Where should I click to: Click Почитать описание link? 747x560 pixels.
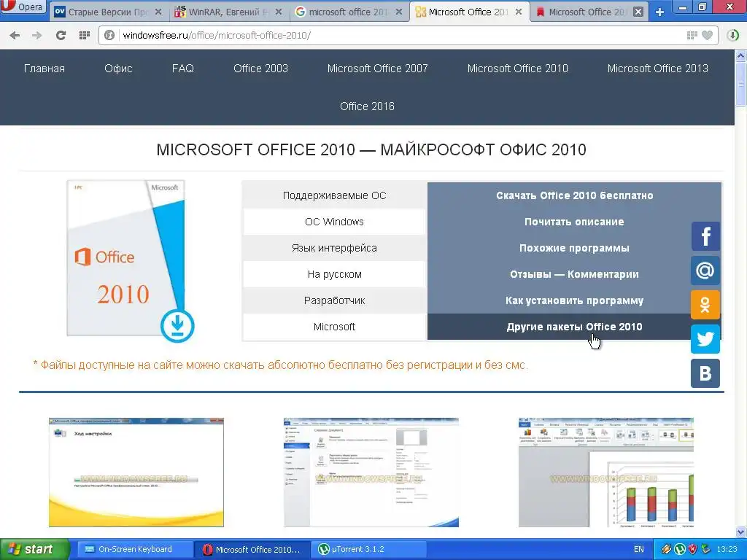575,222
